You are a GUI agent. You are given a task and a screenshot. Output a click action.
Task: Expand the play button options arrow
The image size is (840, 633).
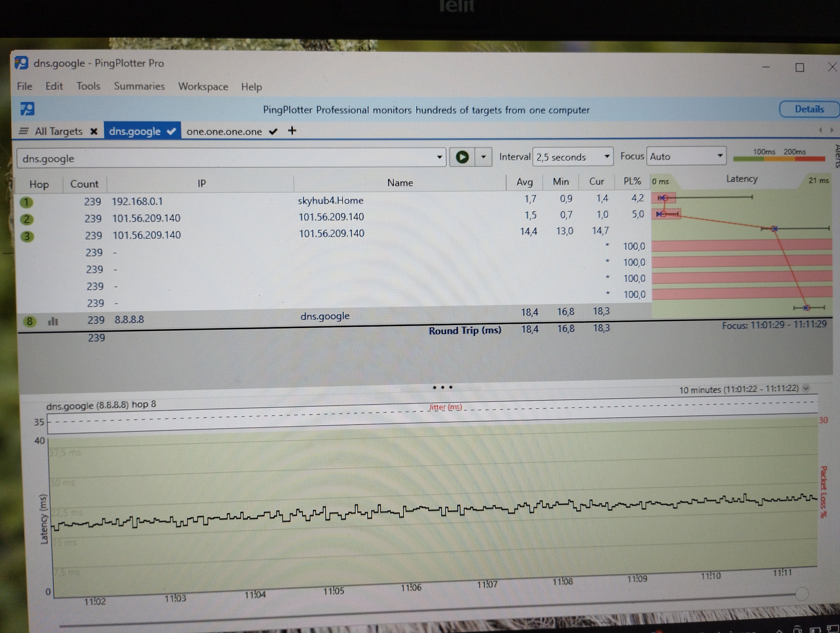click(x=483, y=157)
